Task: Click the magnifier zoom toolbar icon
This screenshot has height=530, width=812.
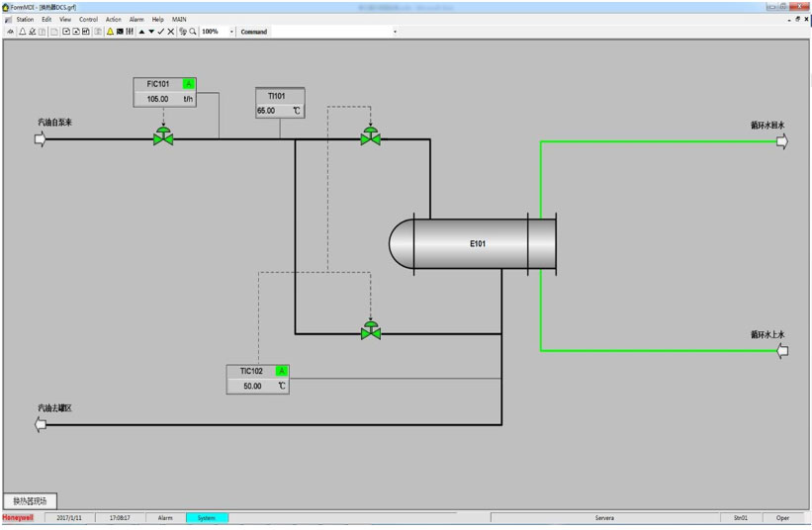Action: coord(193,32)
